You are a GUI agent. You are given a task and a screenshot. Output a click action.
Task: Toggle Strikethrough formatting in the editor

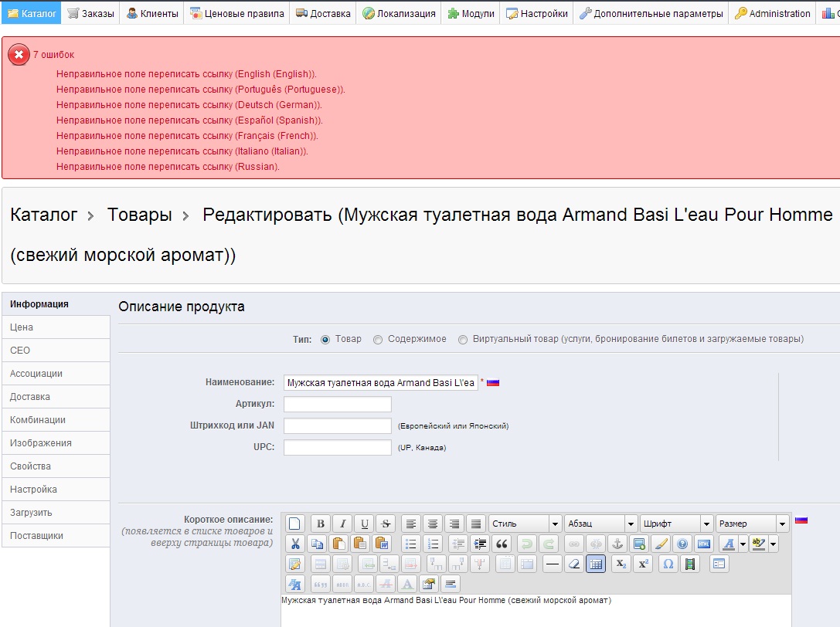tap(386, 524)
